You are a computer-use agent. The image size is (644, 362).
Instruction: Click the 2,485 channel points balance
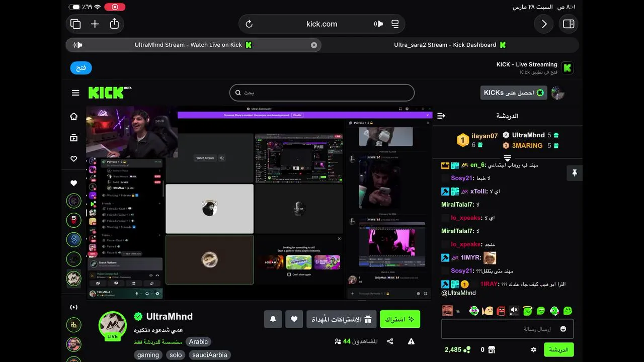point(457,349)
